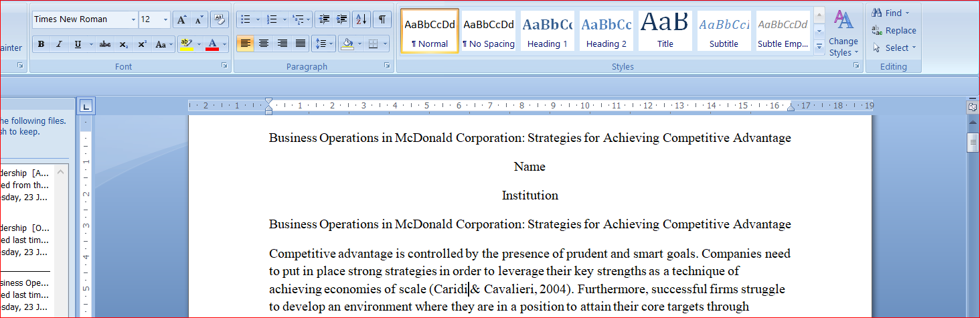Move down one row in styles gallery

[x=819, y=31]
